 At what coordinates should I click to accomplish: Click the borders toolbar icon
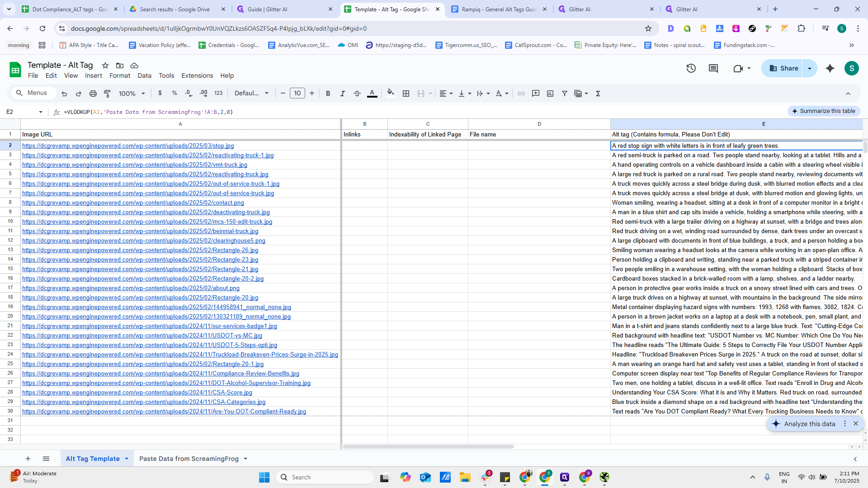click(406, 94)
